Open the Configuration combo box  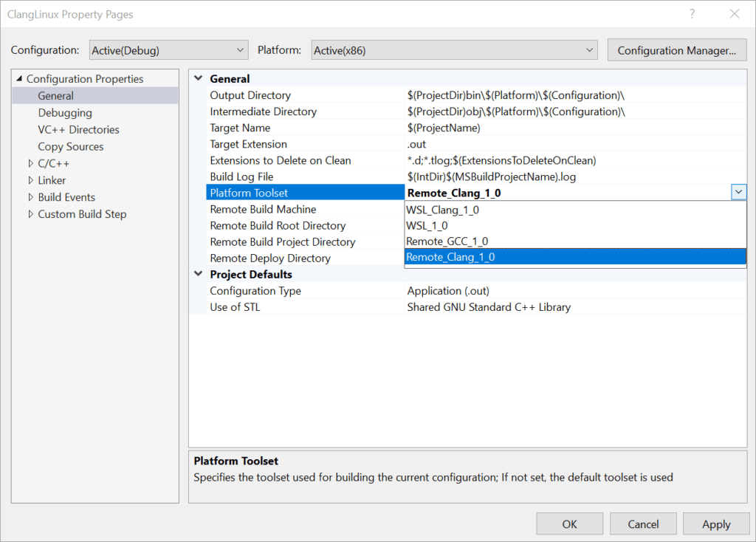pos(168,49)
